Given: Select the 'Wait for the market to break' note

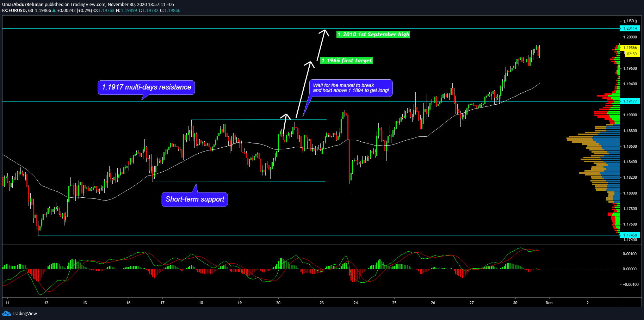Looking at the screenshot, I should pos(351,88).
